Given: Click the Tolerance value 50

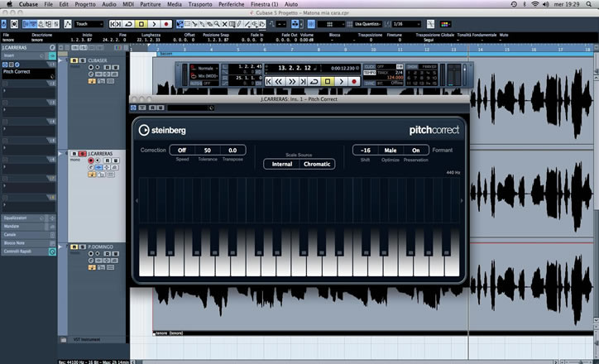Looking at the screenshot, I should [x=208, y=150].
